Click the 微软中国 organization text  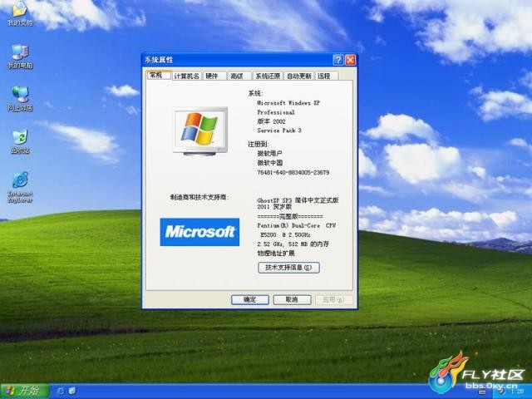(x=269, y=163)
